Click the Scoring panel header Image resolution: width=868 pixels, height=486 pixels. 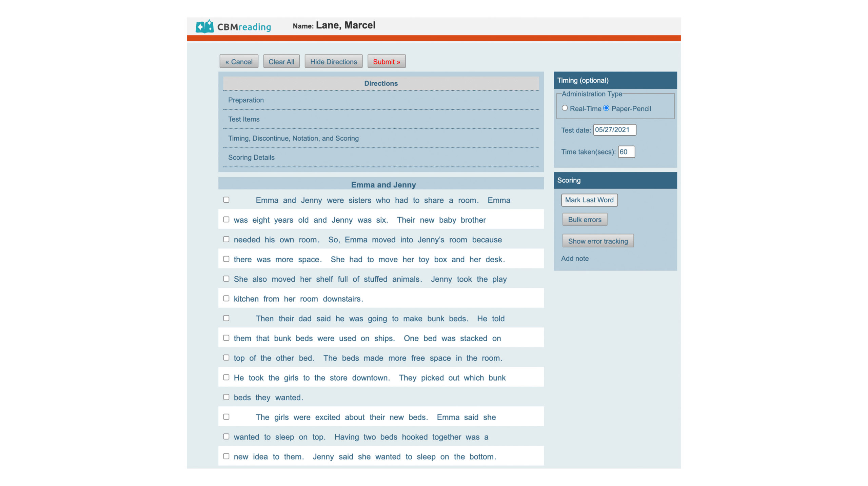[615, 180]
